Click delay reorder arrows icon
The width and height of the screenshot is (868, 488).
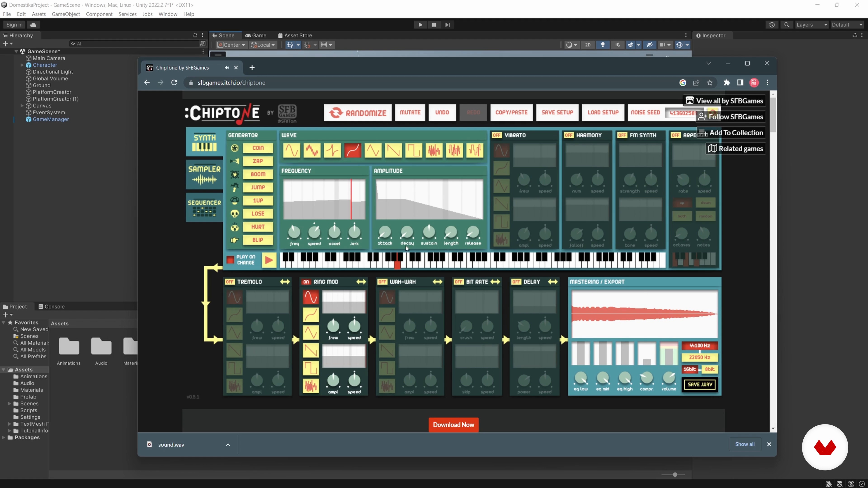(x=553, y=282)
